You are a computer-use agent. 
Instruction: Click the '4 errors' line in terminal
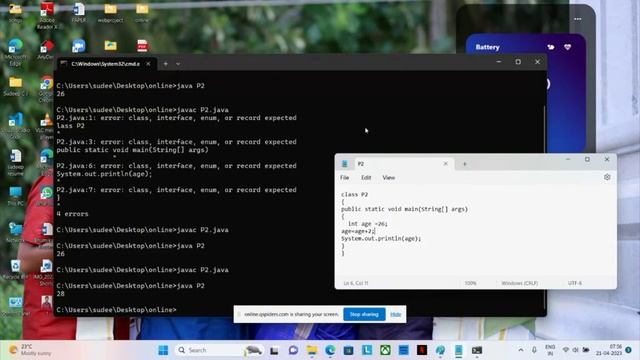(72, 214)
